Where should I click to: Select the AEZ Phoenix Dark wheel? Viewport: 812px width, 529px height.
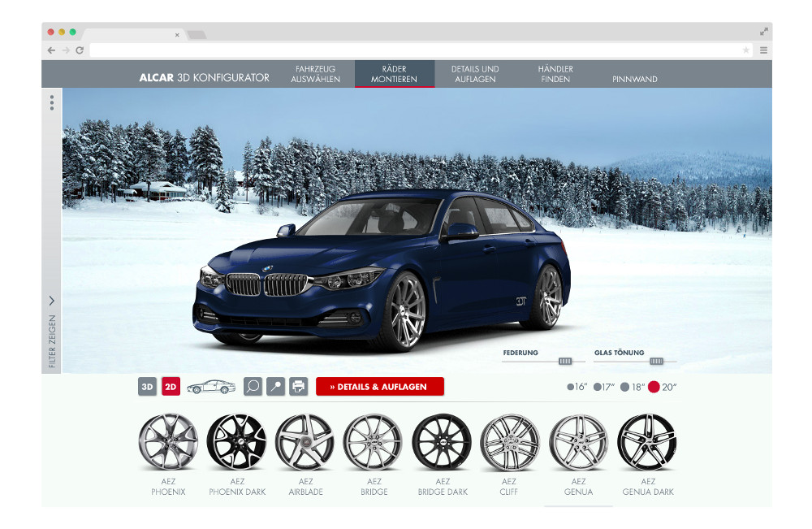[237, 454]
